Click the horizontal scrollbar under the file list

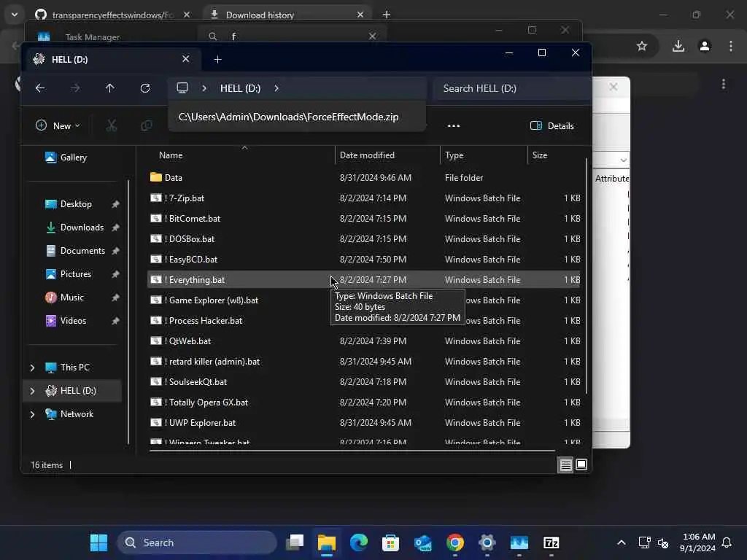coord(352,450)
